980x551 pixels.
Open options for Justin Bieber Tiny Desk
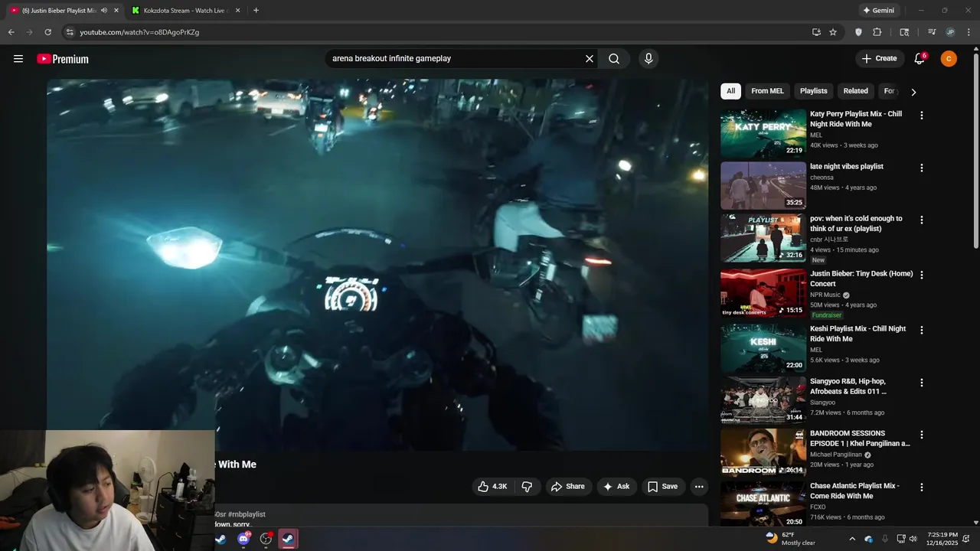[x=922, y=275]
